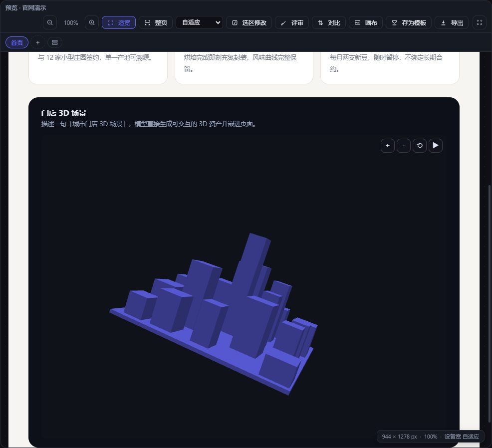This screenshot has width=492, height=448.
Task: Click the 100% zoom value
Action: 71,23
